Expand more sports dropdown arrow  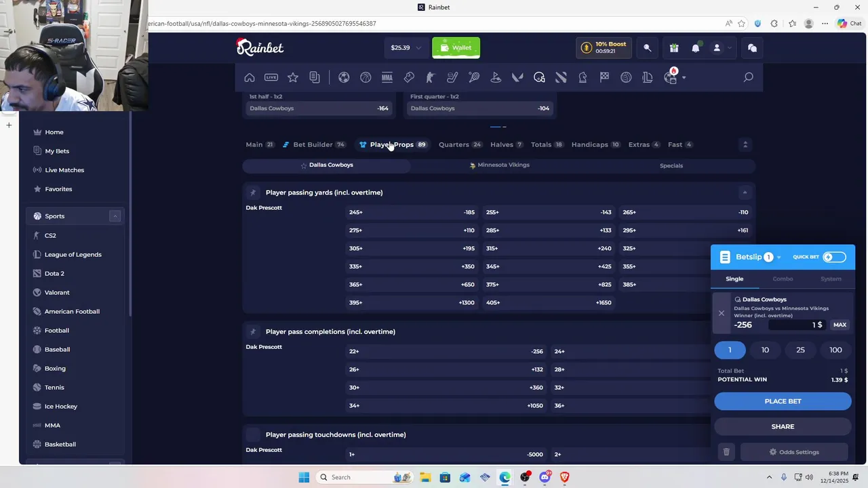pyautogui.click(x=684, y=77)
